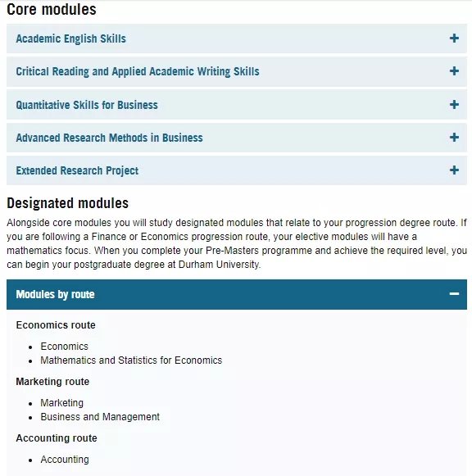Expand Quantitative Skills for Business section
This screenshot has height=476, width=472.
237,105
